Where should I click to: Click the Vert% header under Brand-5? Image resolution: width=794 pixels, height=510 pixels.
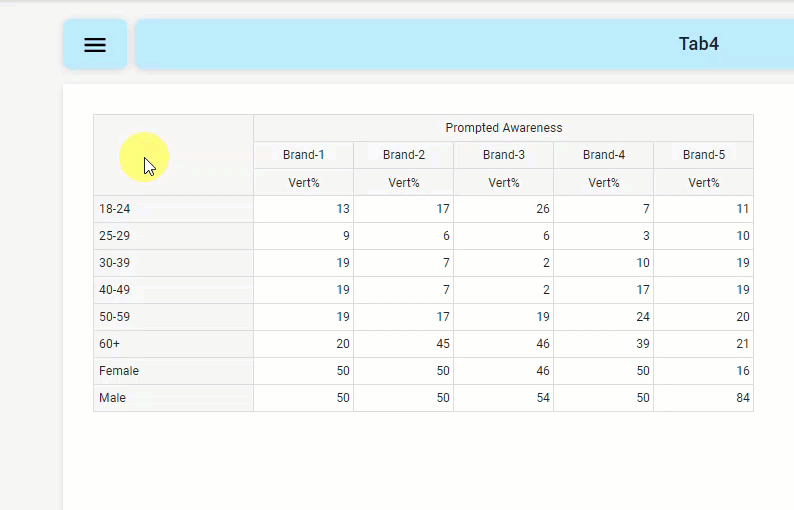[x=703, y=183]
